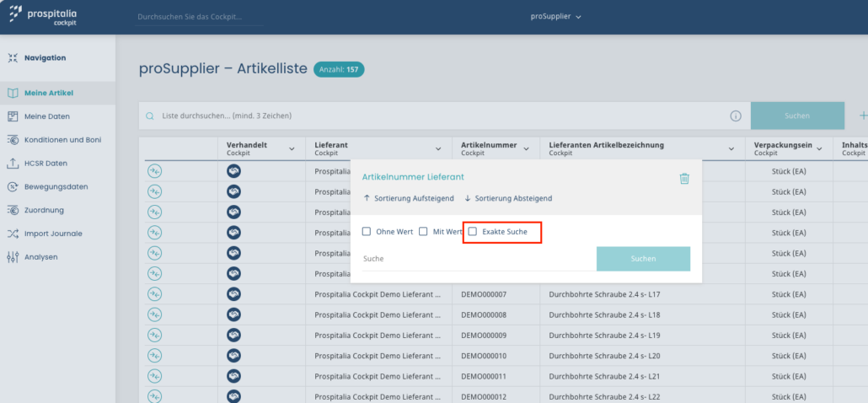Viewport: 868px width, 403px height.
Task: Open HCSR Daten in the sidebar
Action: [x=57, y=164]
